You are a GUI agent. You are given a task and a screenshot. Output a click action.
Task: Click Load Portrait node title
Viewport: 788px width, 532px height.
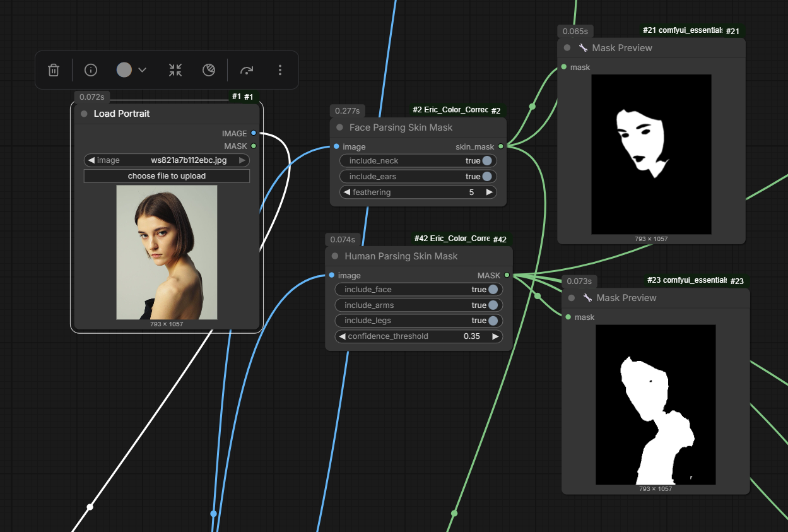(x=122, y=114)
